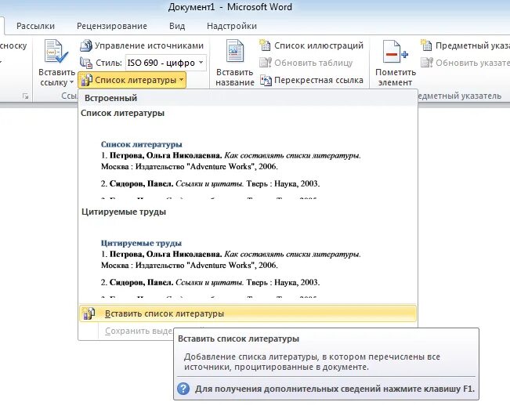This screenshot has width=510, height=420.
Task: Click the tooltip title Вставить список литературы
Action: click(238, 339)
